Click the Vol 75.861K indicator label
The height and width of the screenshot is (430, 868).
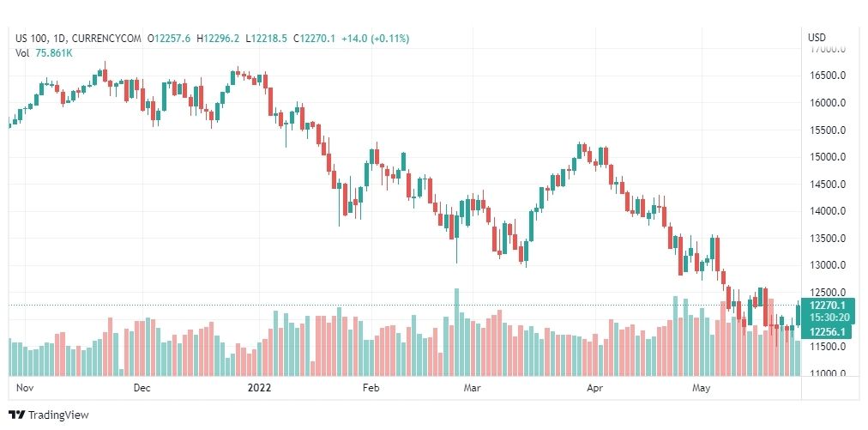click(44, 53)
